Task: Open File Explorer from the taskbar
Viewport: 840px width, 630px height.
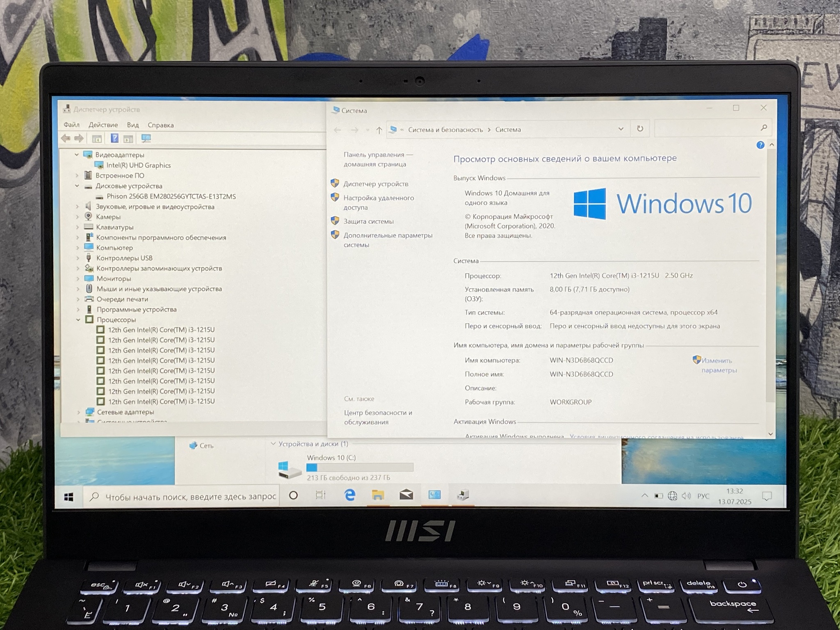Action: point(378,495)
